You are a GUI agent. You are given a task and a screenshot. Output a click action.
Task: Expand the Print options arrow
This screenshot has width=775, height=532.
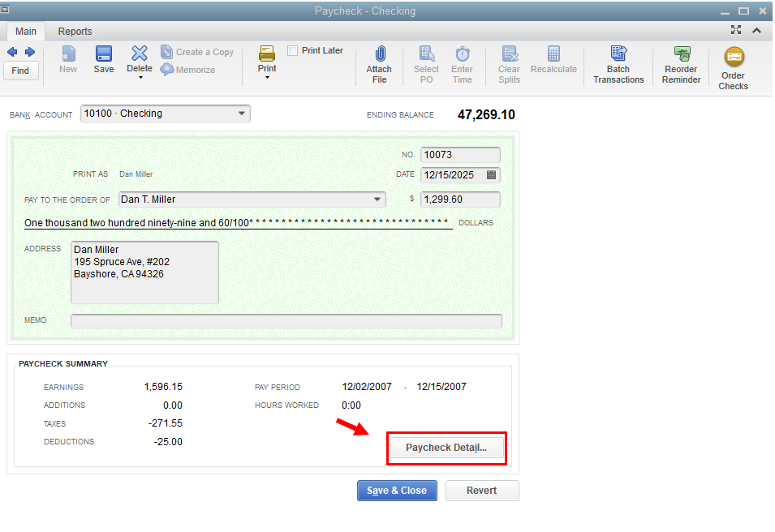267,78
